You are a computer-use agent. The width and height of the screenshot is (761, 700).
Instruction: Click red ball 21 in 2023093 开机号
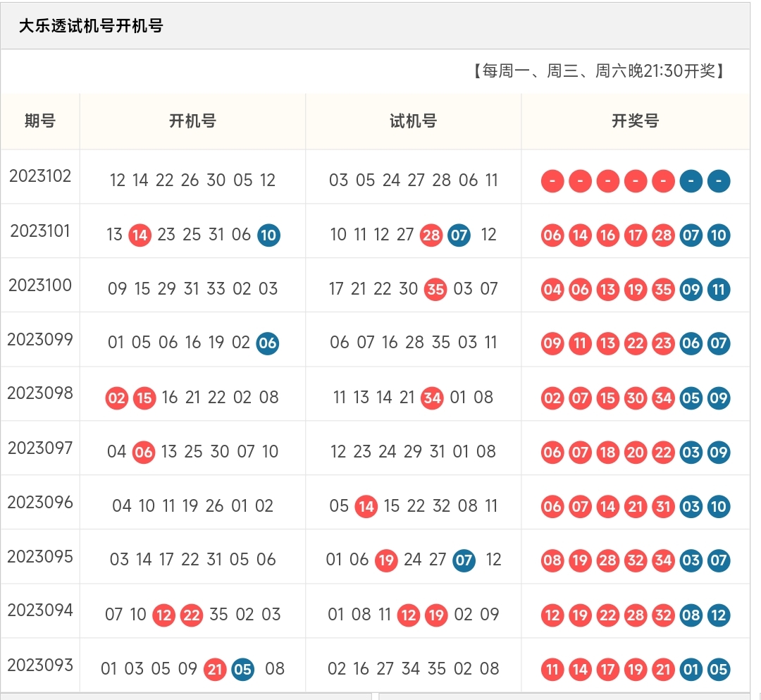tap(215, 670)
